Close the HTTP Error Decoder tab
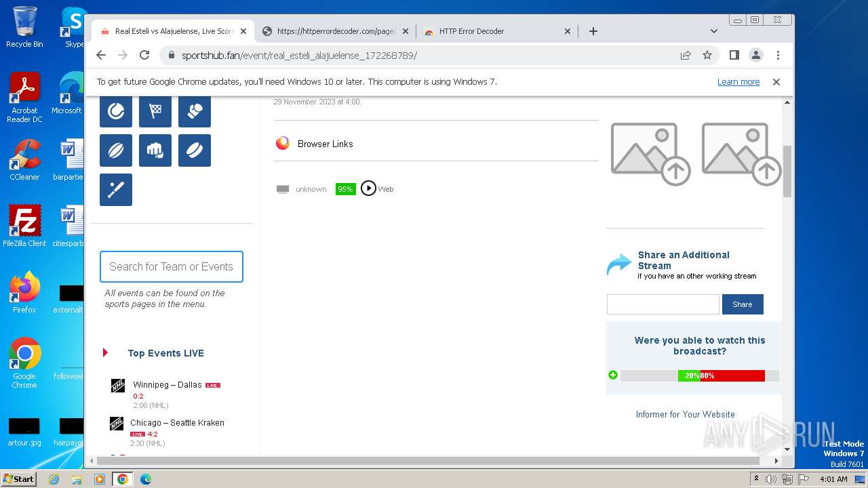 coord(568,31)
